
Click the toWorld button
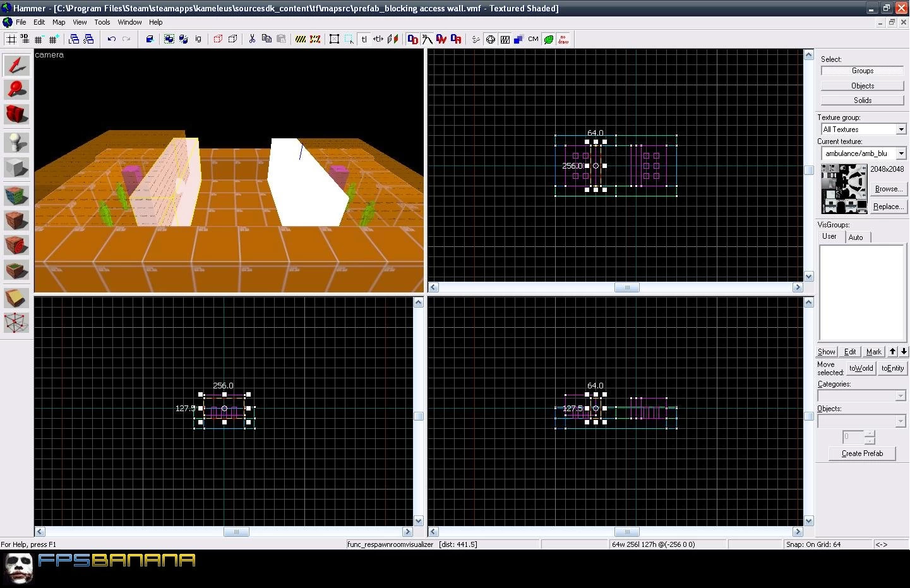click(x=861, y=368)
